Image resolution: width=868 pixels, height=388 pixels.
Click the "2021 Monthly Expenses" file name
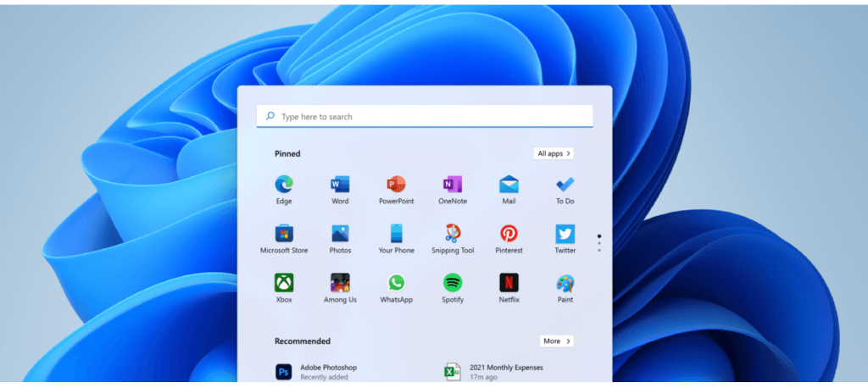[x=506, y=367]
